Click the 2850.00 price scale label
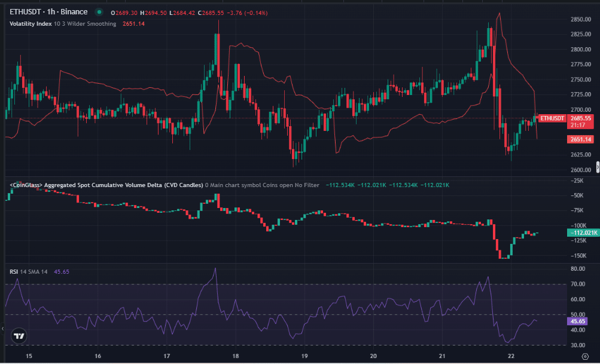The image size is (600, 364). pyautogui.click(x=580, y=19)
